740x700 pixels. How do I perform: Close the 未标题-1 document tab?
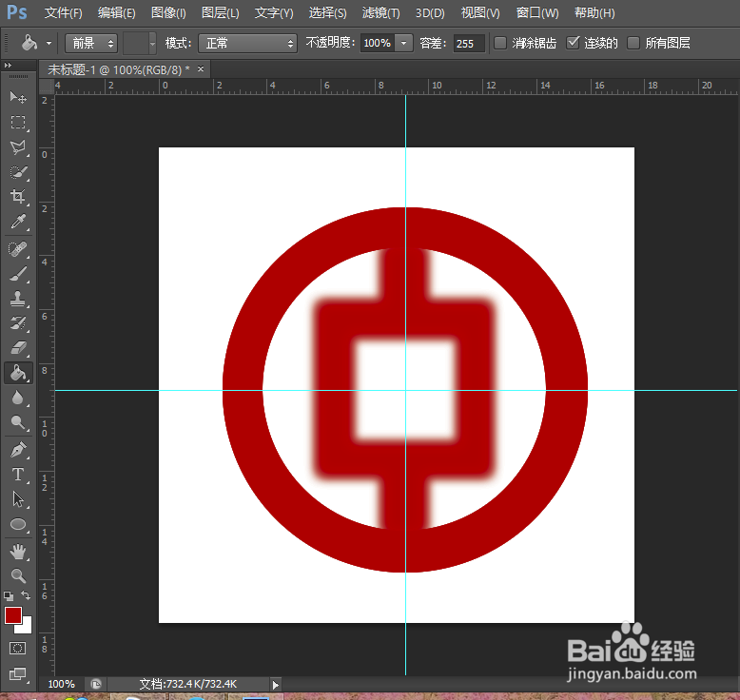click(x=201, y=68)
